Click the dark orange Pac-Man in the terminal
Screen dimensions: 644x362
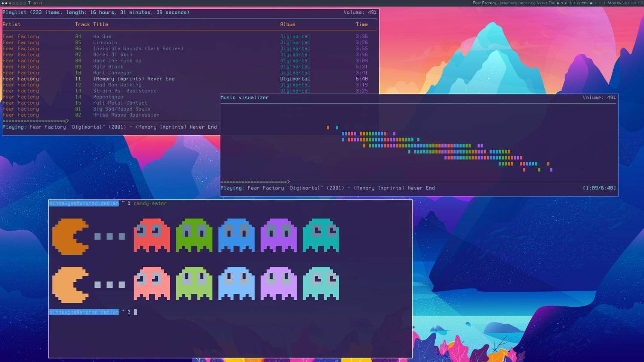click(x=70, y=237)
